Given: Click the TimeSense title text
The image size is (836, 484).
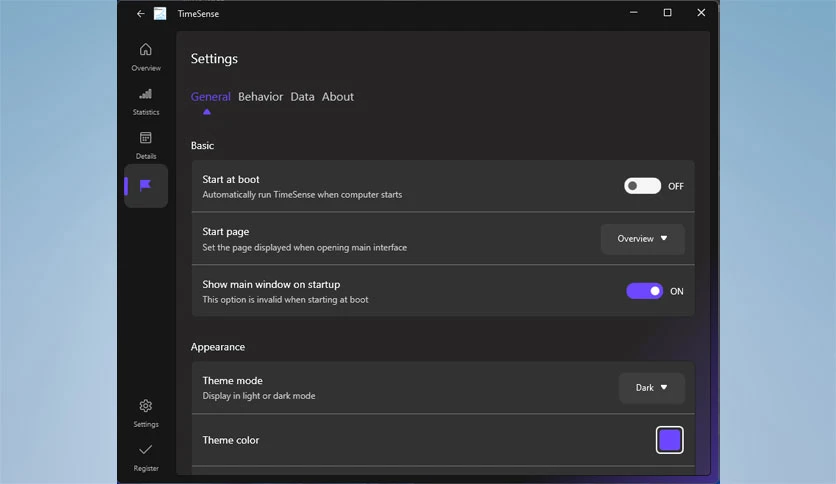Looking at the screenshot, I should (x=198, y=14).
